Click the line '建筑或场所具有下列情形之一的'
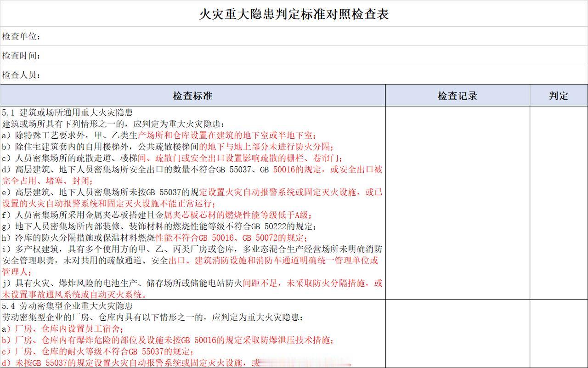 113,124
